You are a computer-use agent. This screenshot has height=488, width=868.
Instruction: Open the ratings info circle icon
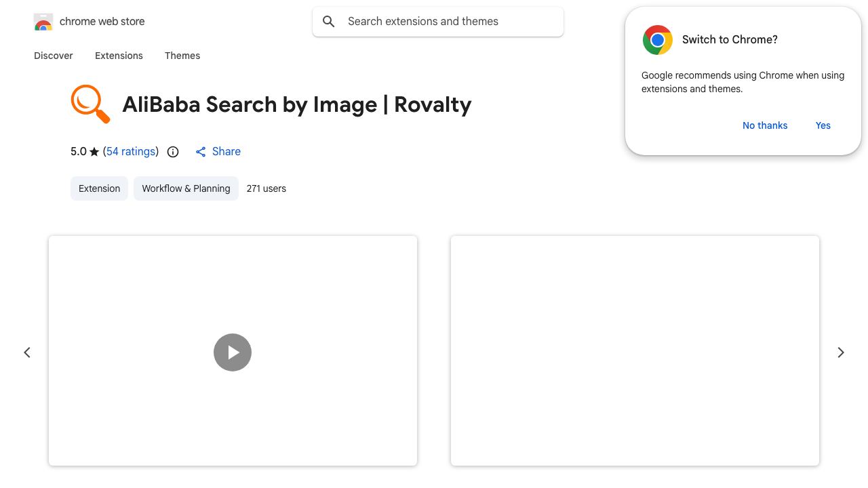(x=173, y=152)
